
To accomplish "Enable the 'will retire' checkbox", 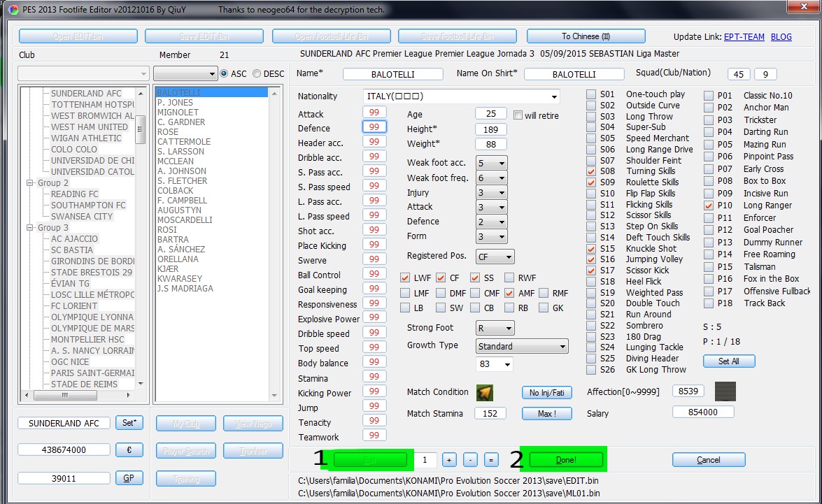I will click(x=518, y=115).
